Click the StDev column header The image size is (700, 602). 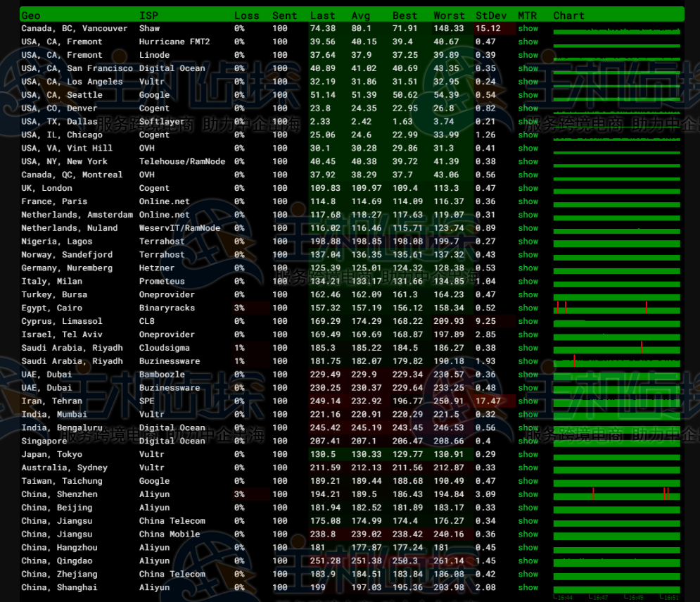[490, 15]
